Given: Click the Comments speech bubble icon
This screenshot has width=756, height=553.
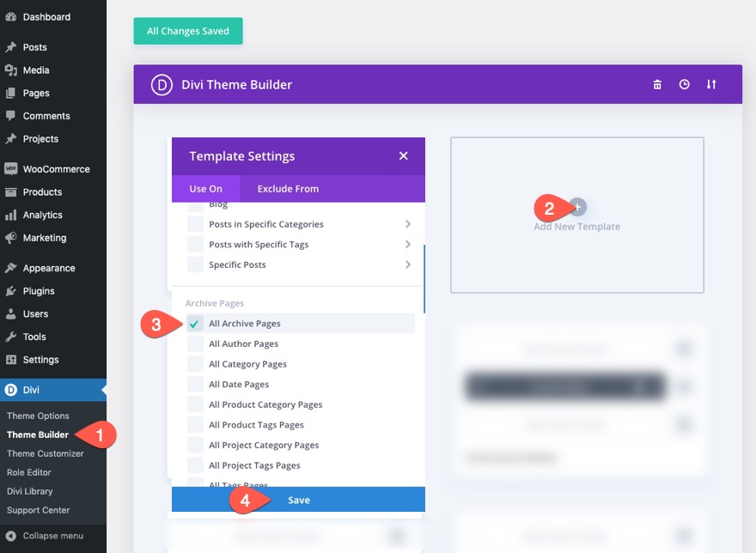Looking at the screenshot, I should [x=10, y=116].
